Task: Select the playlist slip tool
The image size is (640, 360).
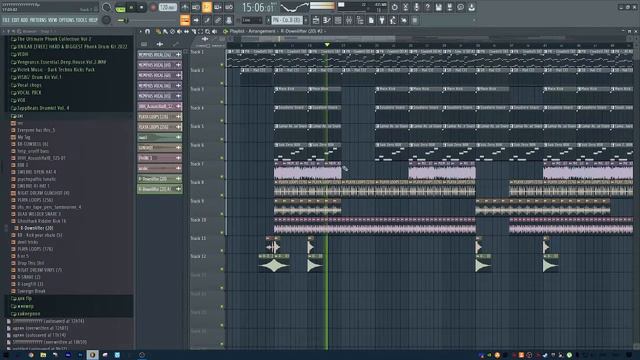Action: click(186, 31)
